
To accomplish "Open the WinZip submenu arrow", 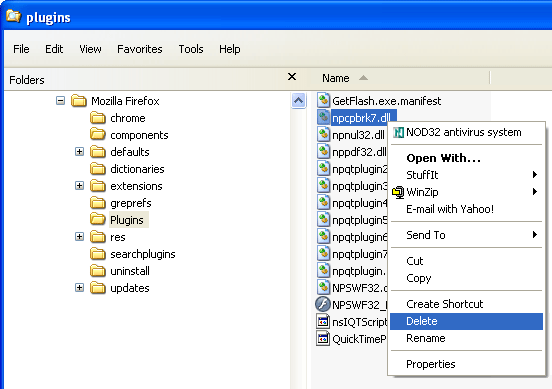I will click(535, 192).
